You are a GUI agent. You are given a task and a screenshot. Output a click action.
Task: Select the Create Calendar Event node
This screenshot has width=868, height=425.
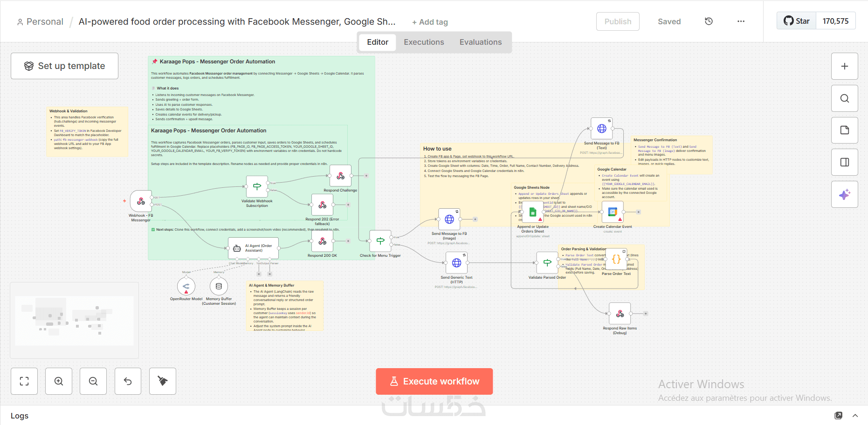613,212
